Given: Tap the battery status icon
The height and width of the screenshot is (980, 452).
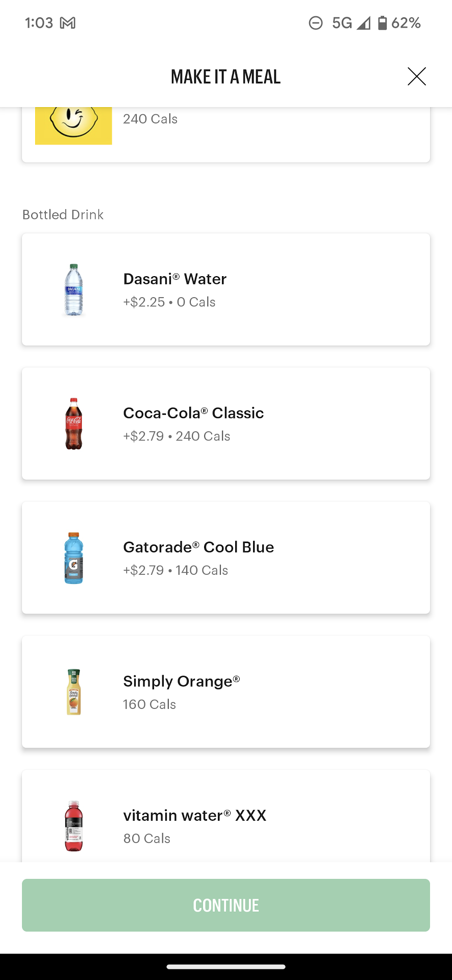Looking at the screenshot, I should tap(382, 23).
